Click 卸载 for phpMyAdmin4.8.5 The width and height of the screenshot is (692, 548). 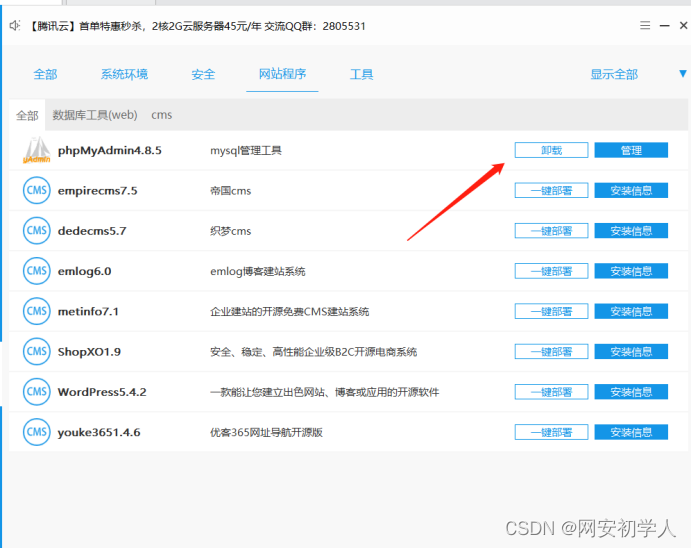551,150
